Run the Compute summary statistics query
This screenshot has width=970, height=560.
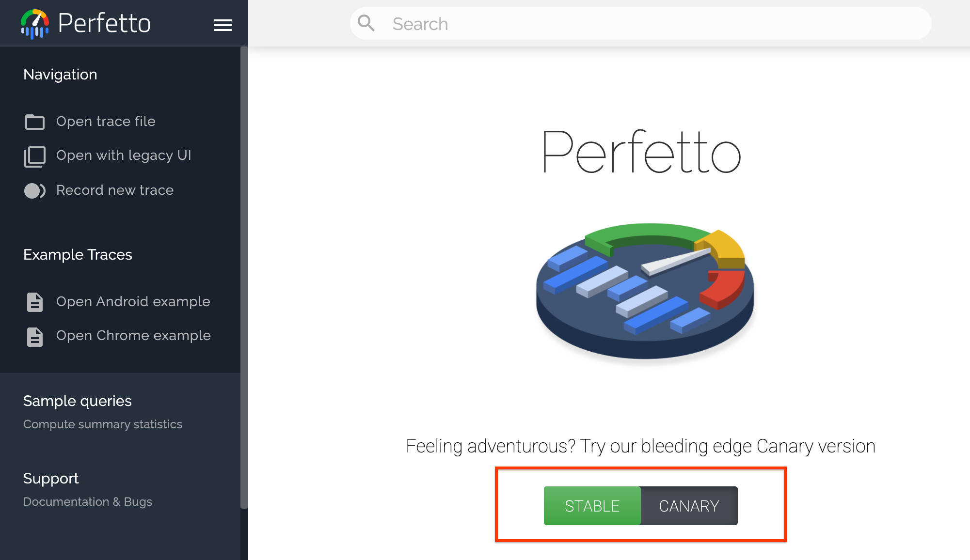pos(102,424)
